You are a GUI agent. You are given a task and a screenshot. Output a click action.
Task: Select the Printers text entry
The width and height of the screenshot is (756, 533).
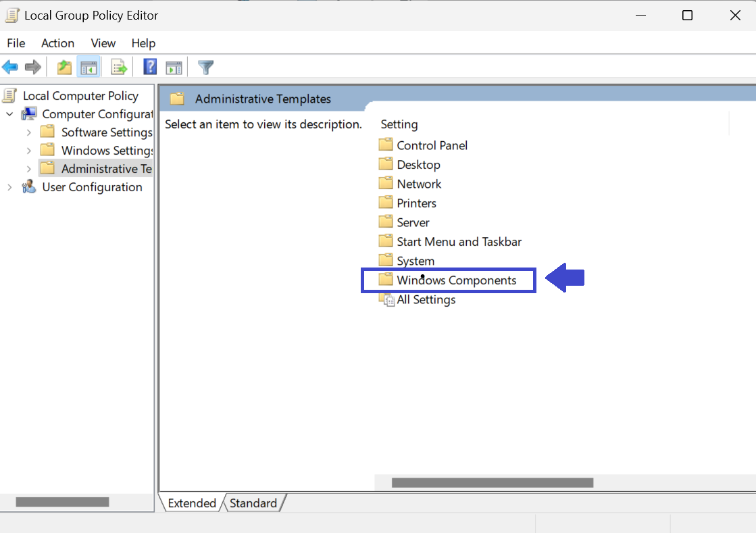click(x=417, y=203)
